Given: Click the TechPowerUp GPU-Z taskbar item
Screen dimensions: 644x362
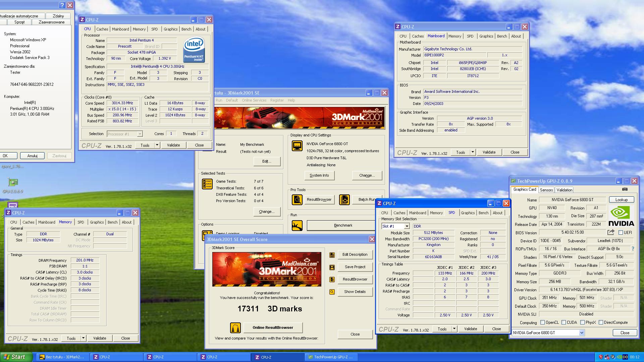Looking at the screenshot, I should [x=331, y=357].
